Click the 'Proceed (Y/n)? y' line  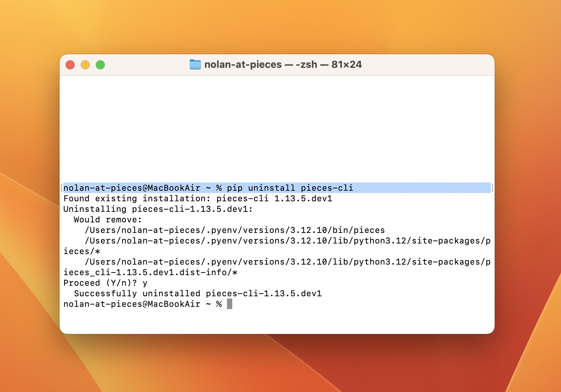point(106,283)
